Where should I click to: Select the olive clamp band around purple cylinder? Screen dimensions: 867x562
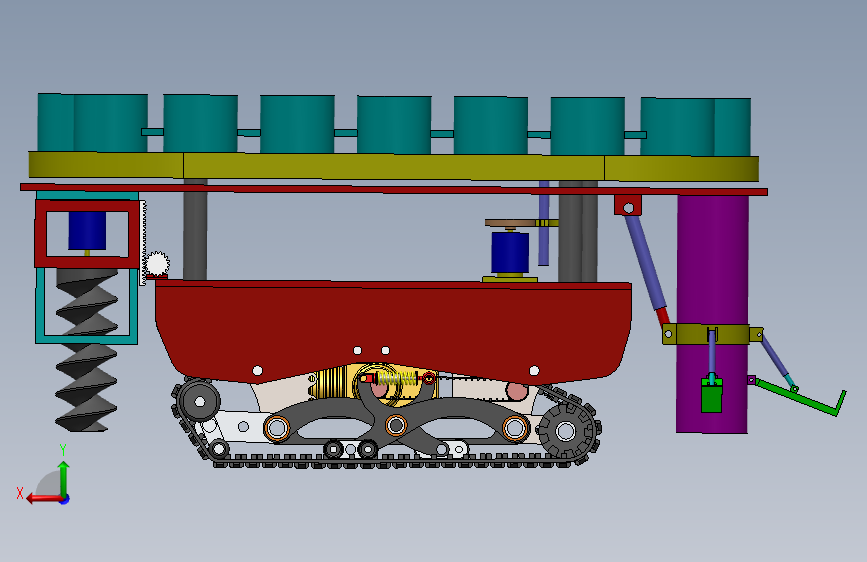point(712,335)
